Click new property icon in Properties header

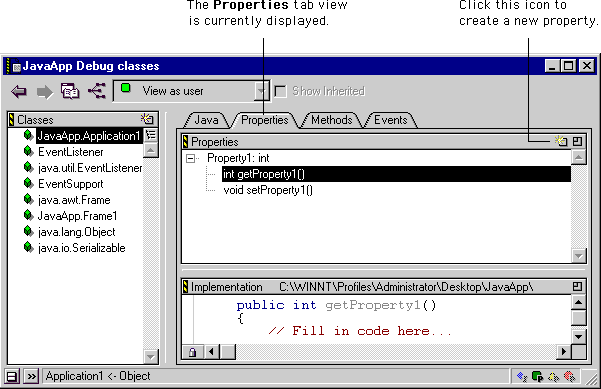pyautogui.click(x=561, y=141)
